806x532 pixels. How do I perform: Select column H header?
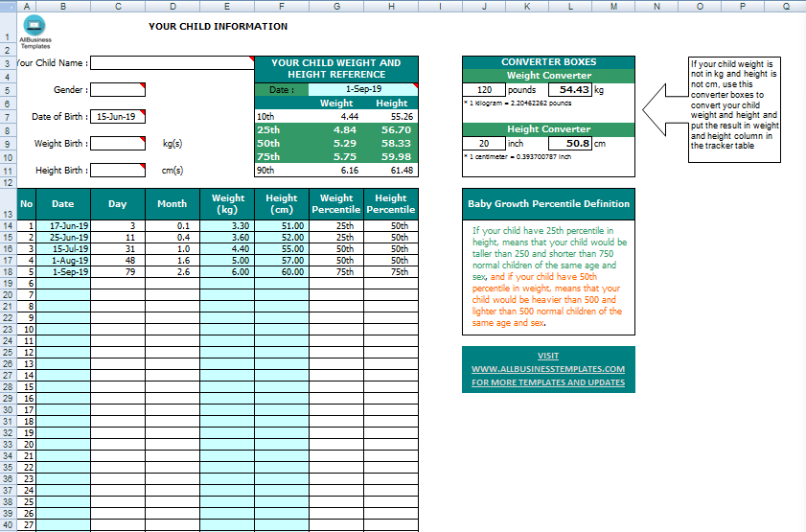click(391, 6)
